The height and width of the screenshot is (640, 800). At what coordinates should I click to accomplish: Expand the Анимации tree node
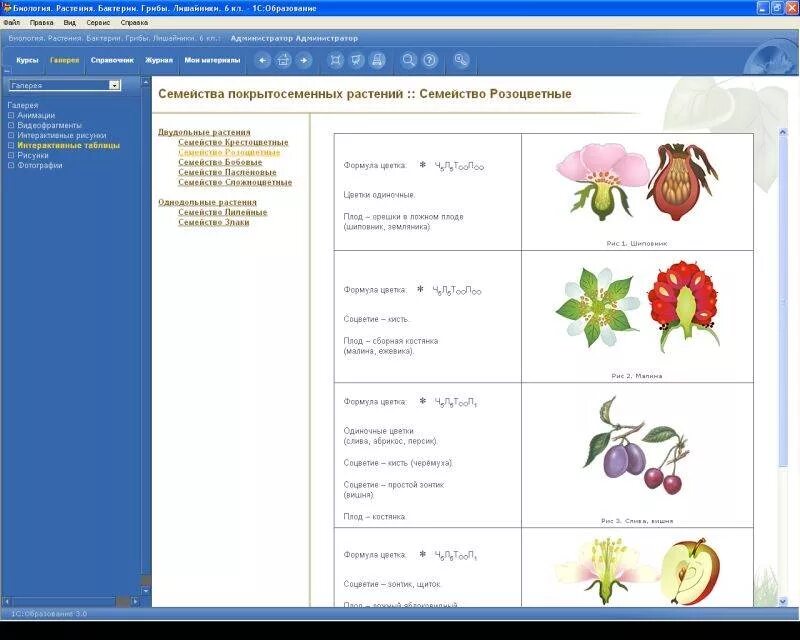point(11,115)
